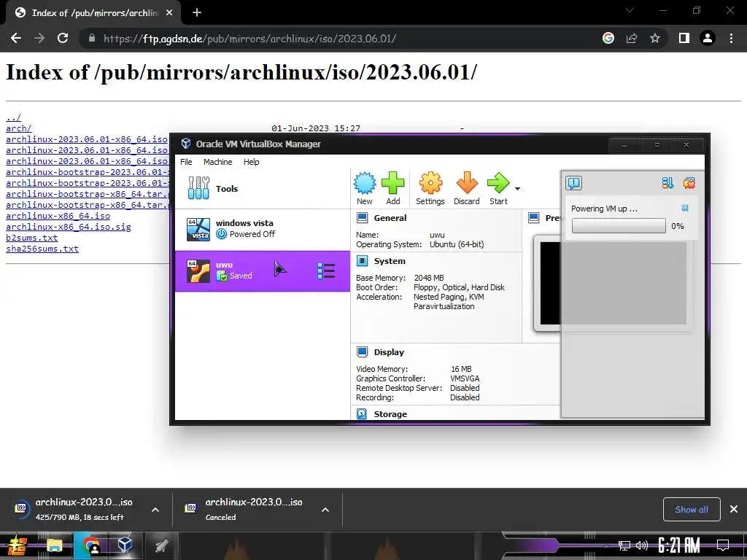Screen dimensions: 747x560
Task: Reload the archlinux mirror page
Action: click(x=63, y=38)
